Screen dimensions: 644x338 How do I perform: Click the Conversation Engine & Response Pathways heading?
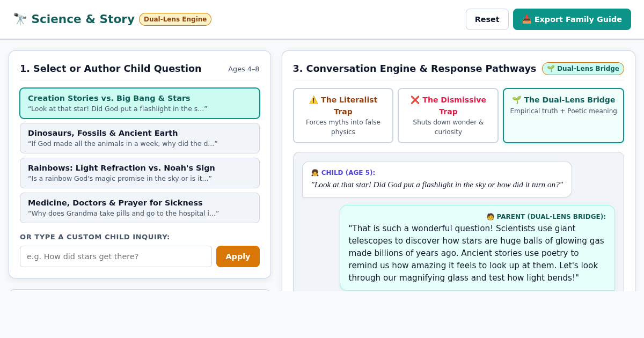tap(414, 69)
